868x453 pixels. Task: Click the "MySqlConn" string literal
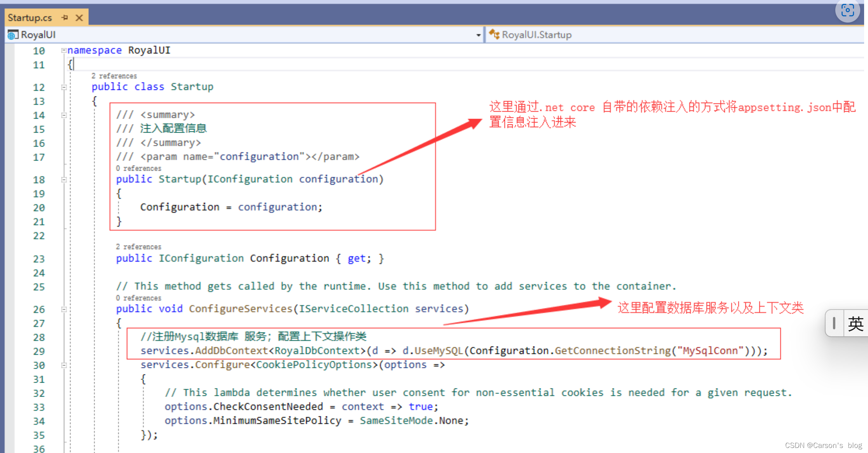click(710, 351)
